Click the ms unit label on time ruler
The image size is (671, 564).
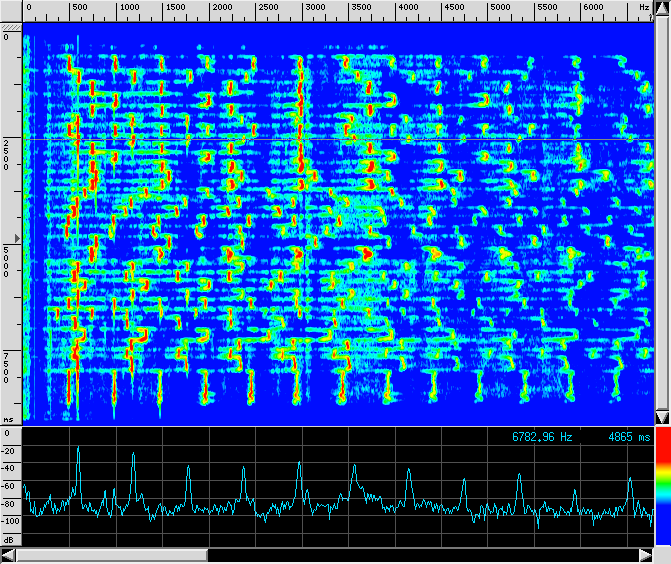click(8, 420)
